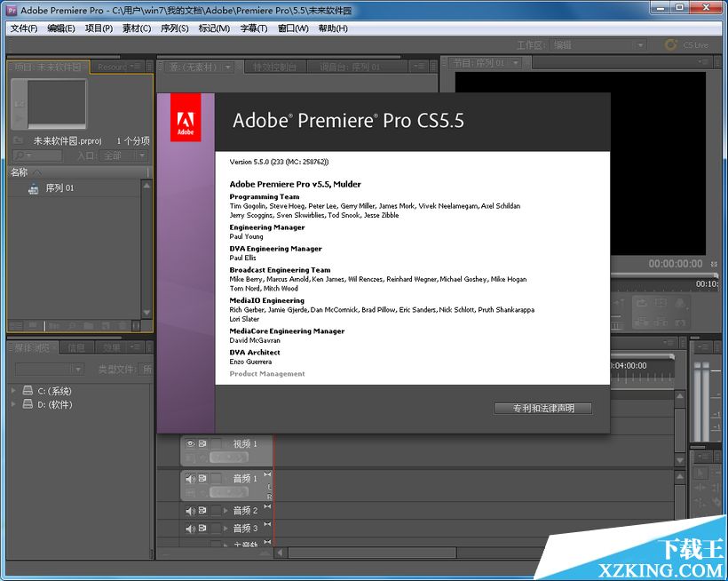Expand the C: (系统) drive in media browser

(13, 391)
